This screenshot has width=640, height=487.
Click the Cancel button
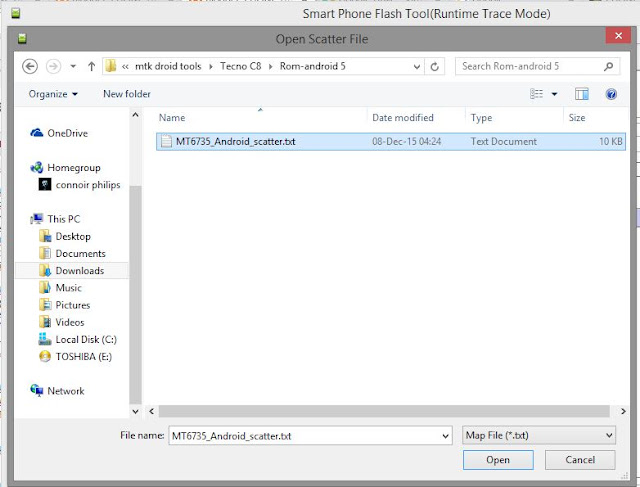click(580, 460)
